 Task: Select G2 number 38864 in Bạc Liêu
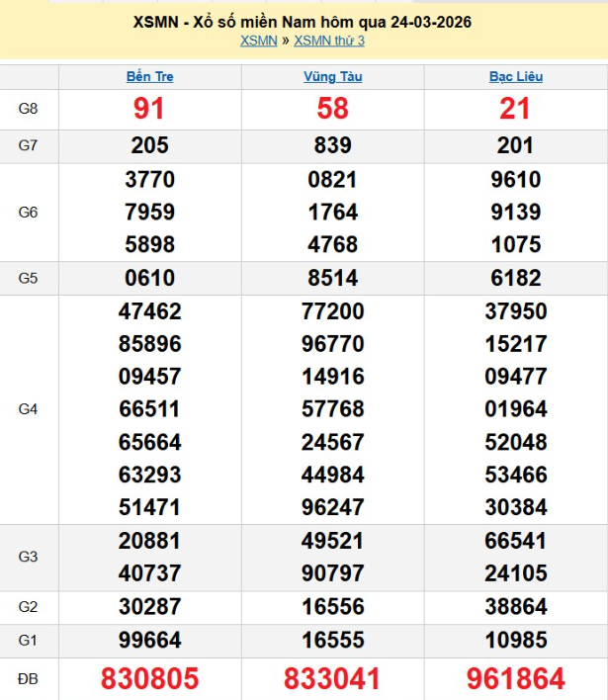[x=515, y=605]
